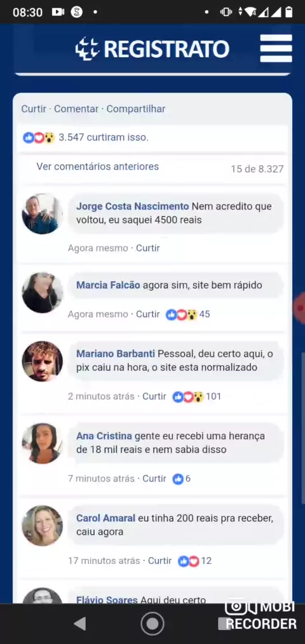Image resolution: width=305 pixels, height=644 pixels.
Task: Tap the red floating recorder bubble
Action: [x=300, y=308]
